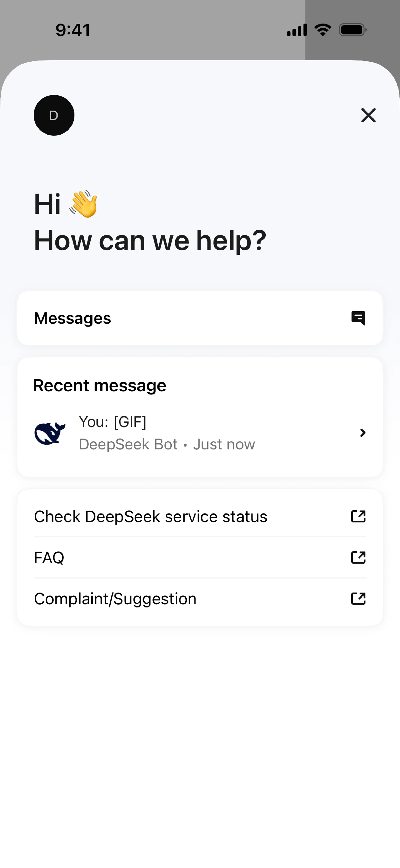Tap external-link icon beside Complaint/Suggestion

tap(358, 598)
